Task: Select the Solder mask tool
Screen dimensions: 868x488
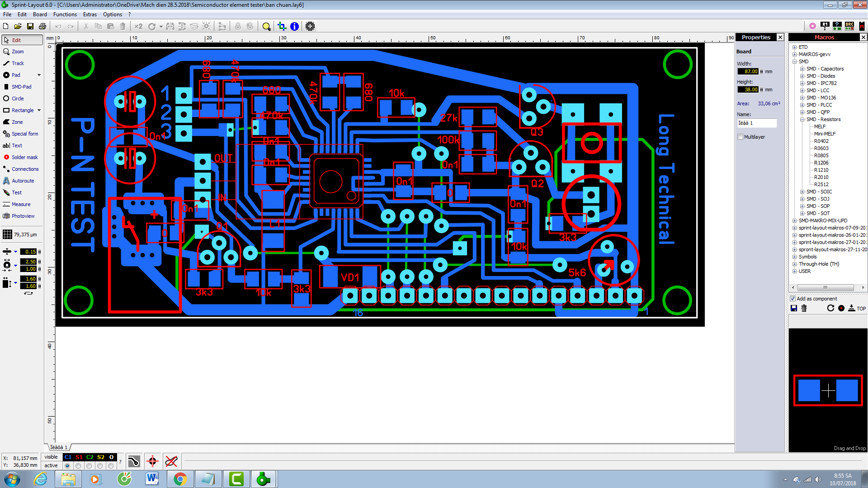Action: pyautogui.click(x=22, y=157)
